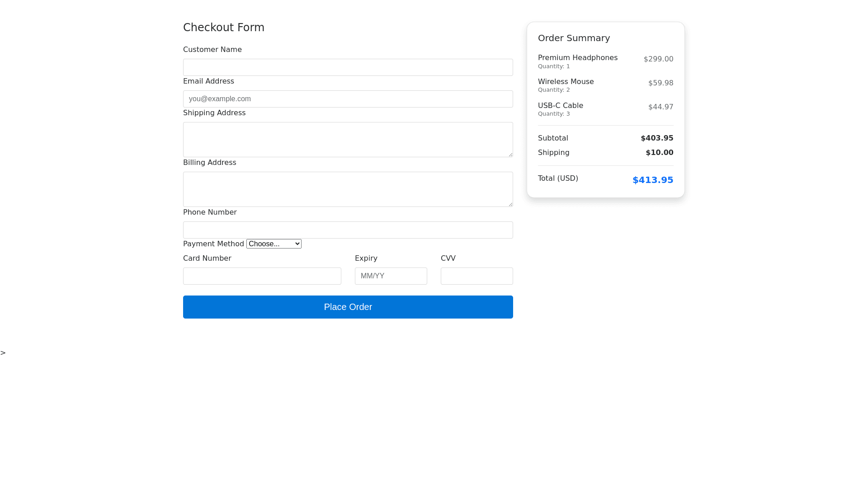
Task: Click the Wireless Mouse item name
Action: click(x=566, y=82)
